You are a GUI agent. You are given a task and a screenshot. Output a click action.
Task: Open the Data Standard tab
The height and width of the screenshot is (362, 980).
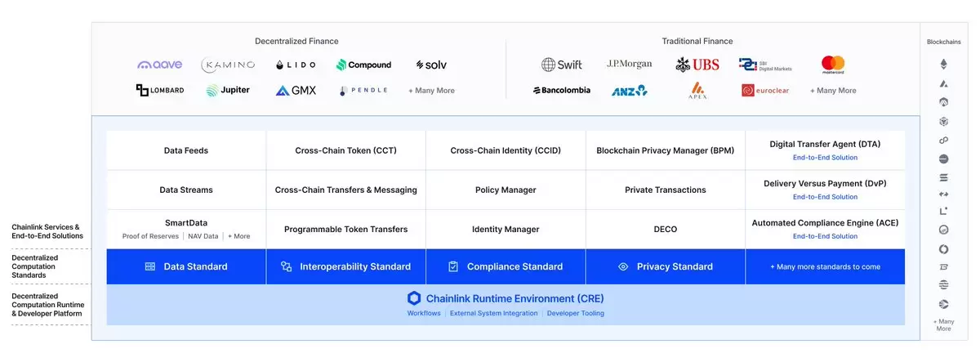(x=186, y=266)
